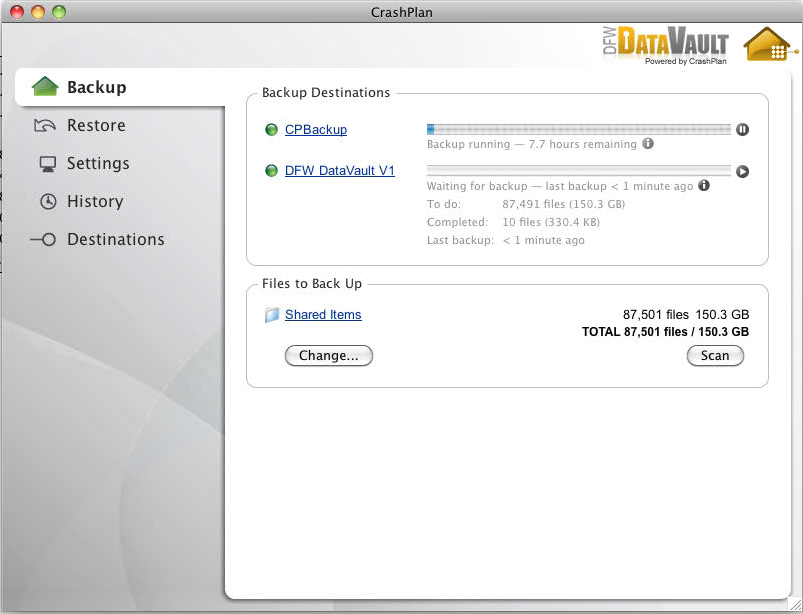Show info for CPBackup running status
This screenshot has height=614, width=803.
(648, 143)
